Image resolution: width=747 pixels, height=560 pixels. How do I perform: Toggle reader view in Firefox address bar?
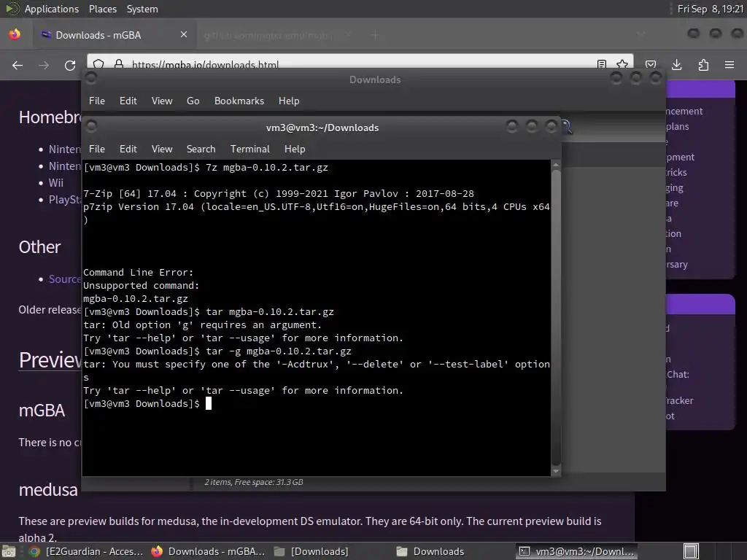[602, 64]
